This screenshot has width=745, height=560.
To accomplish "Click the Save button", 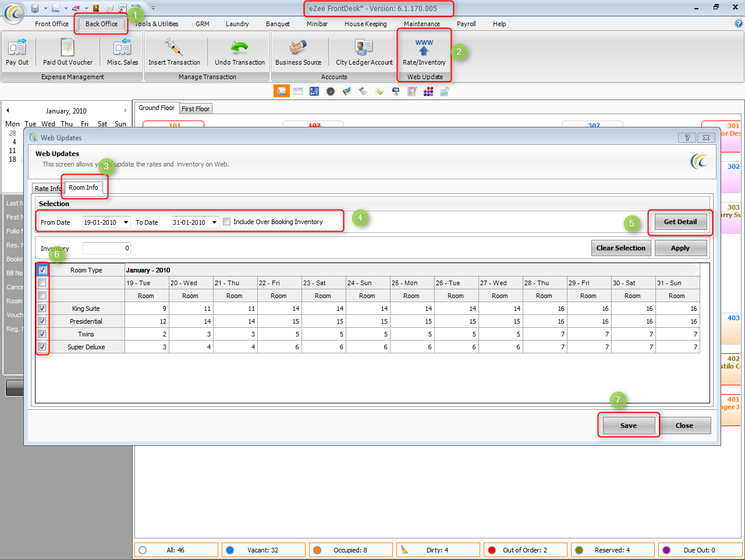I will (x=629, y=426).
